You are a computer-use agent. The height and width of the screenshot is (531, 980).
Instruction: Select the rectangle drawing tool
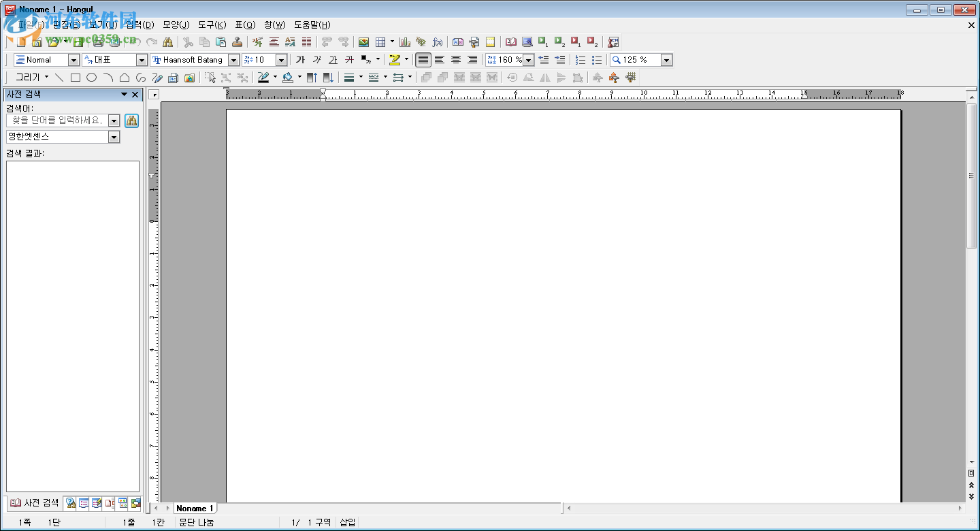pos(76,78)
